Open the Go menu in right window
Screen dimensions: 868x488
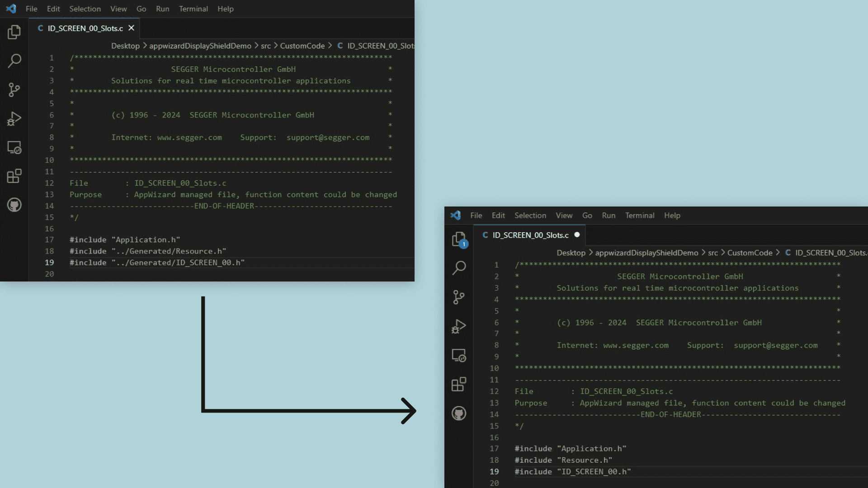tap(587, 216)
